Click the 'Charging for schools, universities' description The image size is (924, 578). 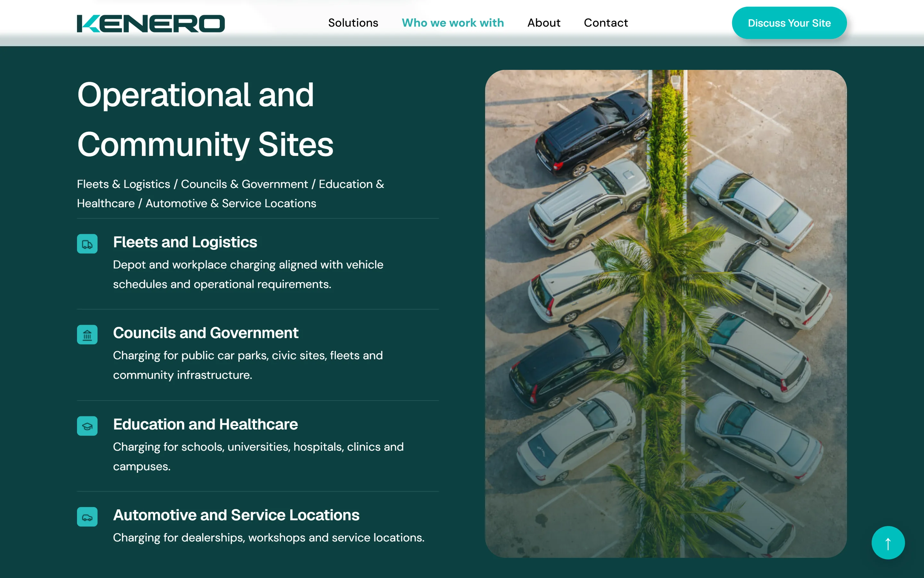(x=258, y=456)
